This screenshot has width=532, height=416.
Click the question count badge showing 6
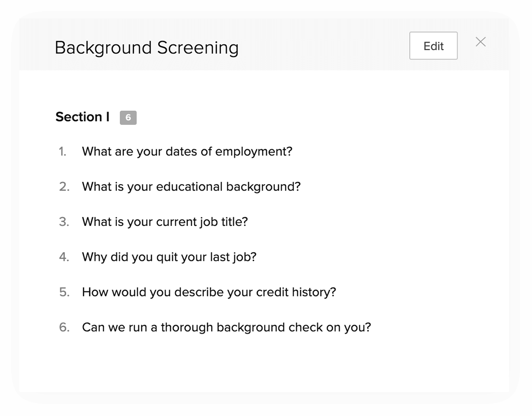pos(128,117)
